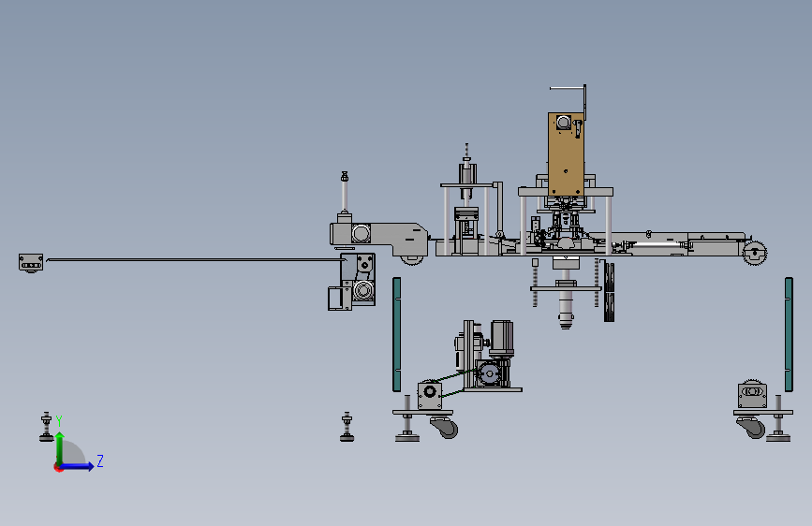
Task: Select the dark cylindrical motor on the lower frame
Action: click(501, 339)
